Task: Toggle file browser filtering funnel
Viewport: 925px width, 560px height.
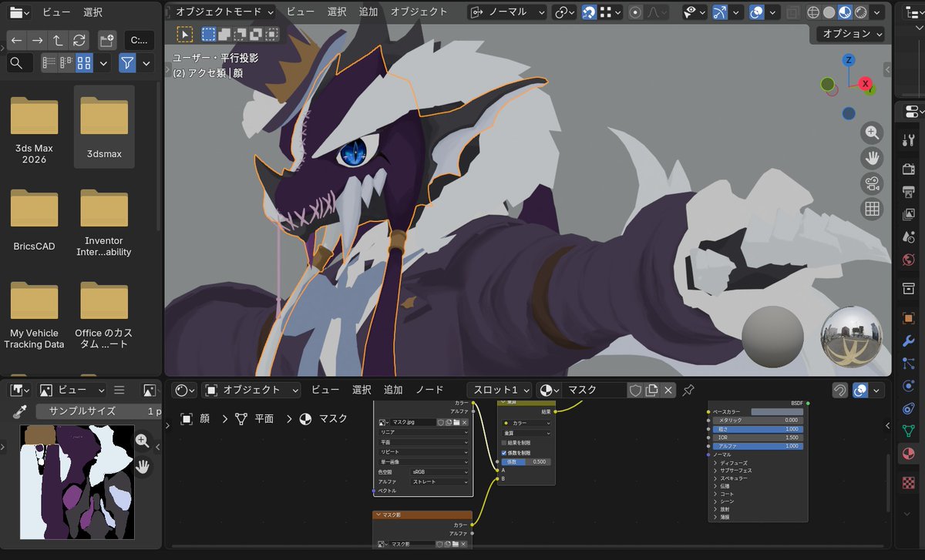Action: click(127, 63)
